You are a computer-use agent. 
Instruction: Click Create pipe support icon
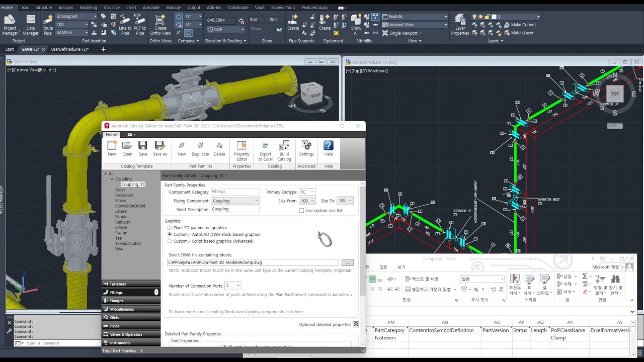point(293,23)
